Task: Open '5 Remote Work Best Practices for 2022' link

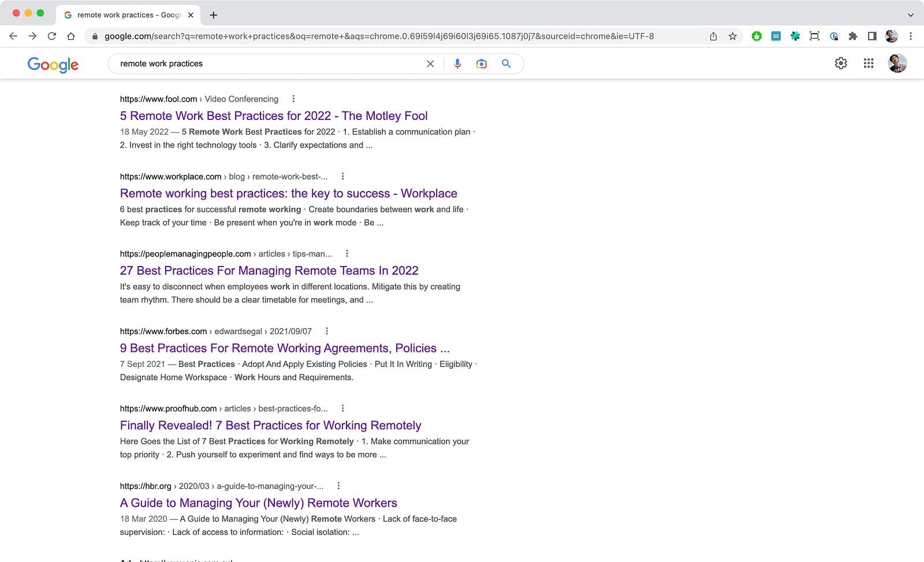Action: 274,116
